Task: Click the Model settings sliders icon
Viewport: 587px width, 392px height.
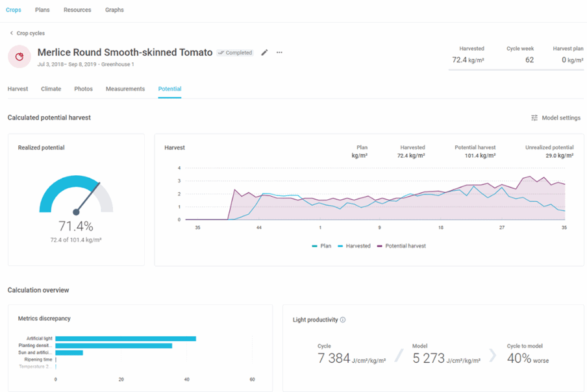Action: (534, 118)
